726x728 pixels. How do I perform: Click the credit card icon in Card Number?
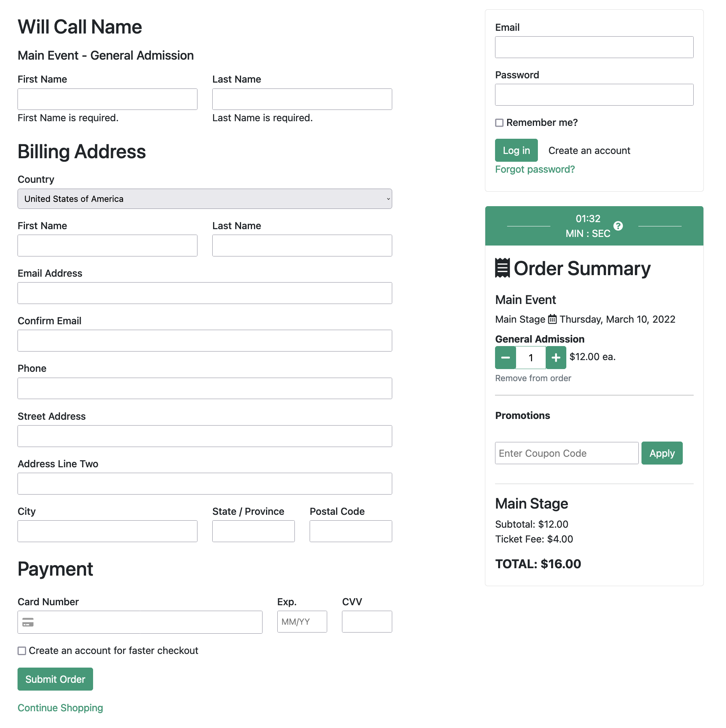click(x=28, y=622)
